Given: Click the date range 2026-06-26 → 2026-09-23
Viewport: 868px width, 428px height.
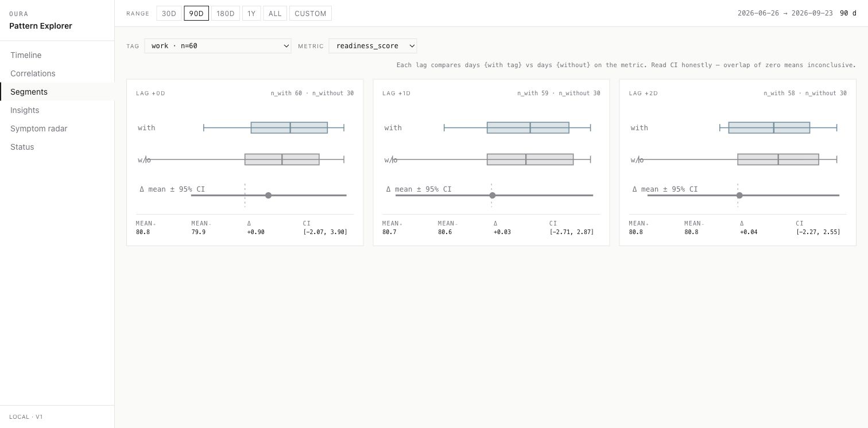Looking at the screenshot, I should [785, 13].
